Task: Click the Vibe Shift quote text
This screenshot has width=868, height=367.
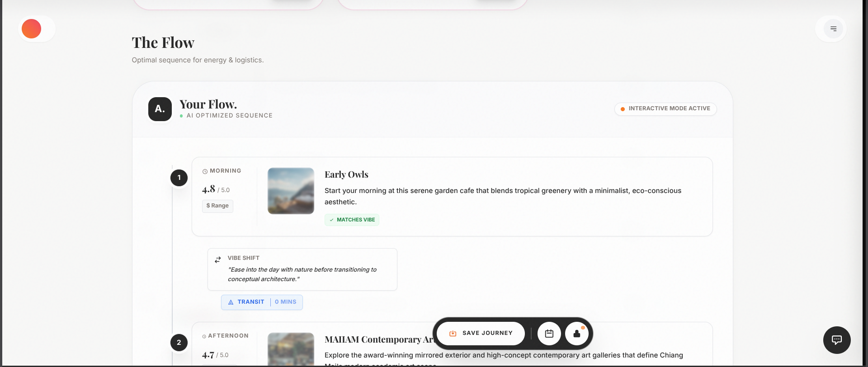Action: 302,274
